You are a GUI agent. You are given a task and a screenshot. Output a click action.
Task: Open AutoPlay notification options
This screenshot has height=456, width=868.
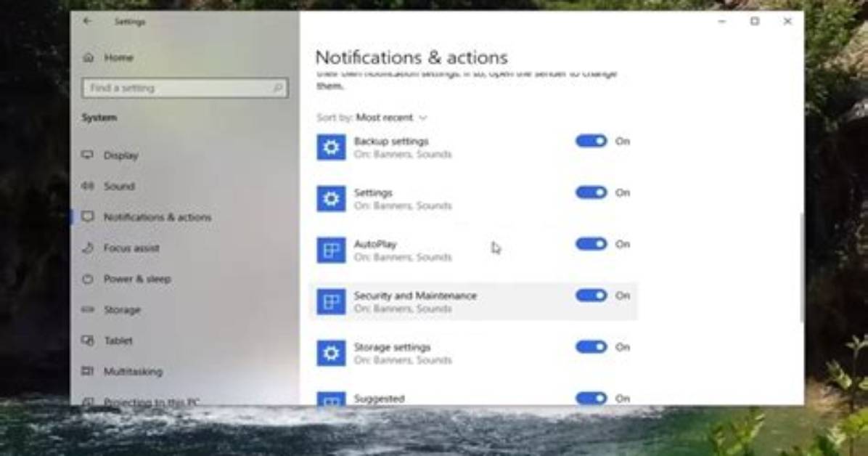coord(375,245)
